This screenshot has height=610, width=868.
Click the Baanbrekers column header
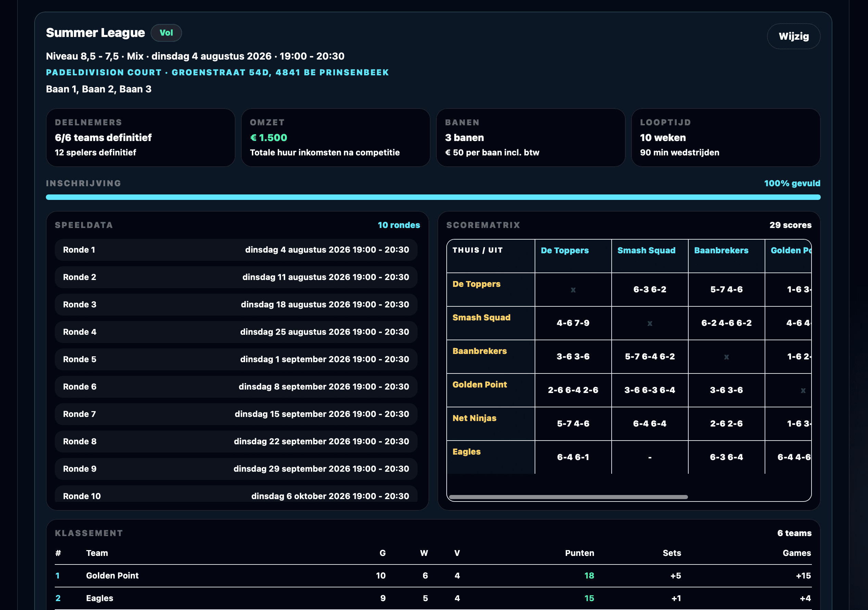tap(721, 250)
